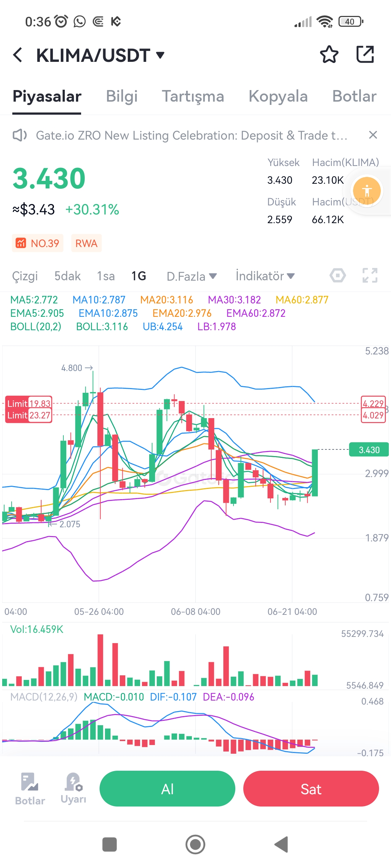Select the Piyasalar tab

pyautogui.click(x=47, y=96)
